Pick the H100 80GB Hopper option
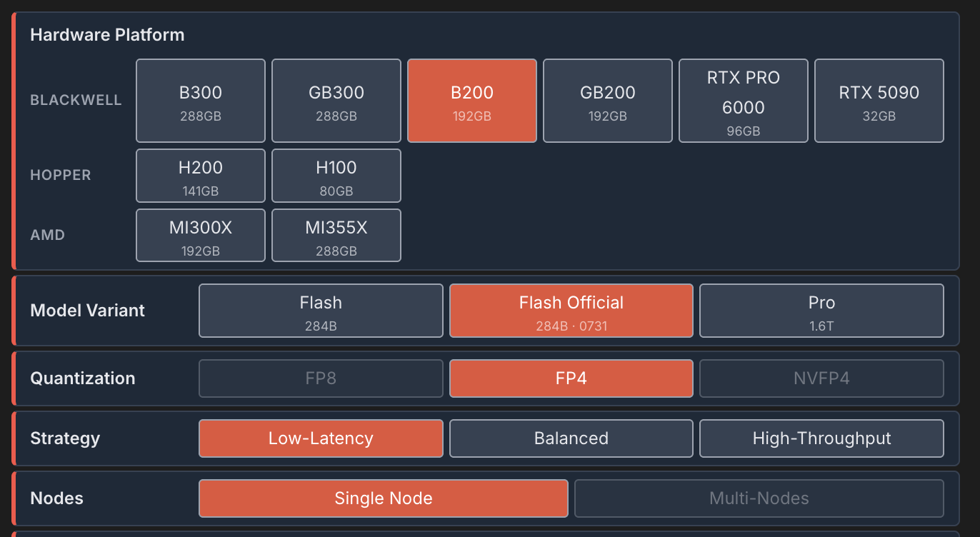980x537 pixels. [336, 176]
